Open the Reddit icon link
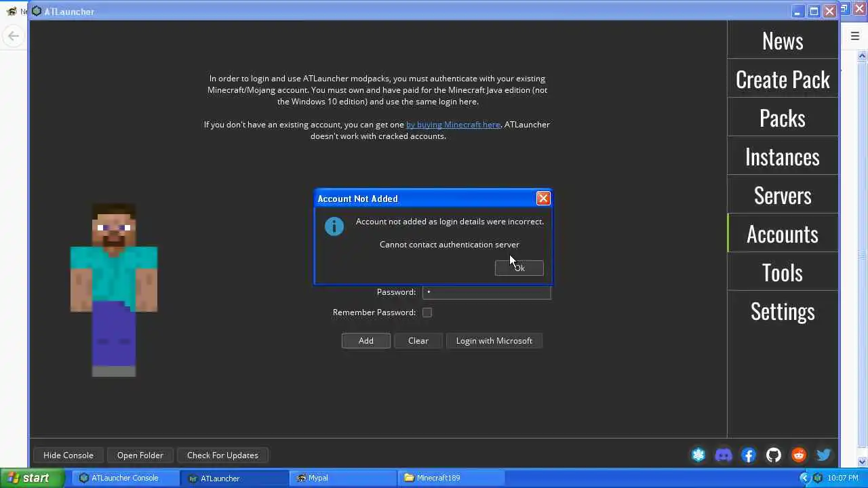 click(x=799, y=455)
